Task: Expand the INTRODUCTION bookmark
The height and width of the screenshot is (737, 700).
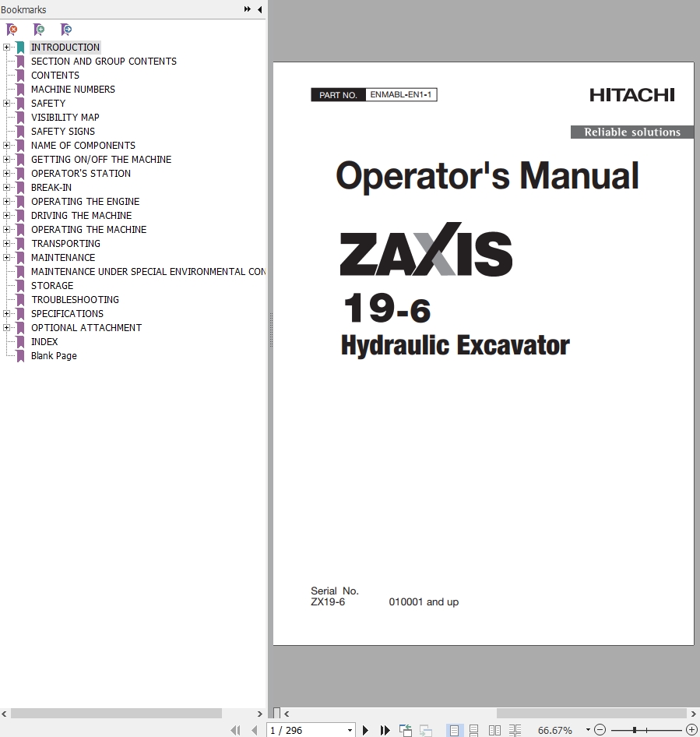Action: click(x=6, y=47)
